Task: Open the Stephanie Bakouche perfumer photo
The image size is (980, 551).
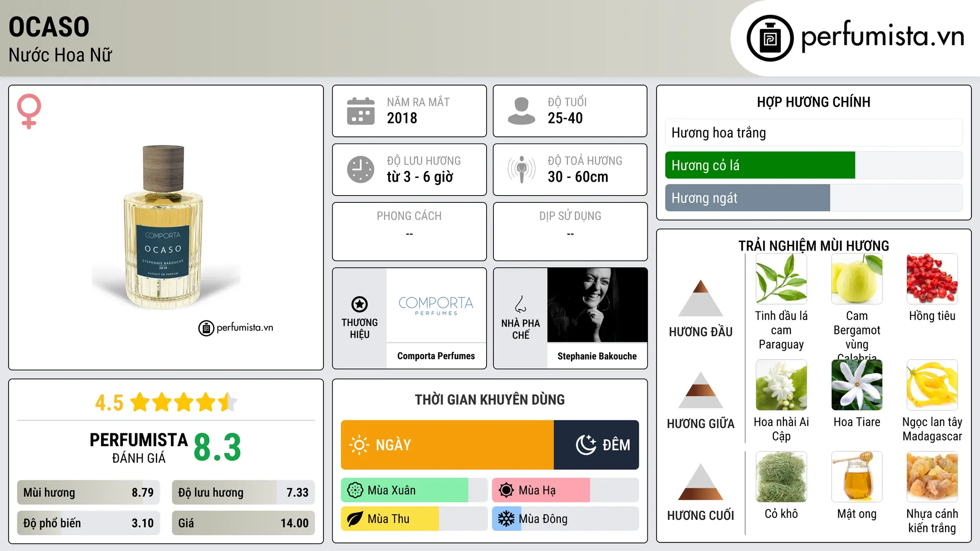Action: 597,305
